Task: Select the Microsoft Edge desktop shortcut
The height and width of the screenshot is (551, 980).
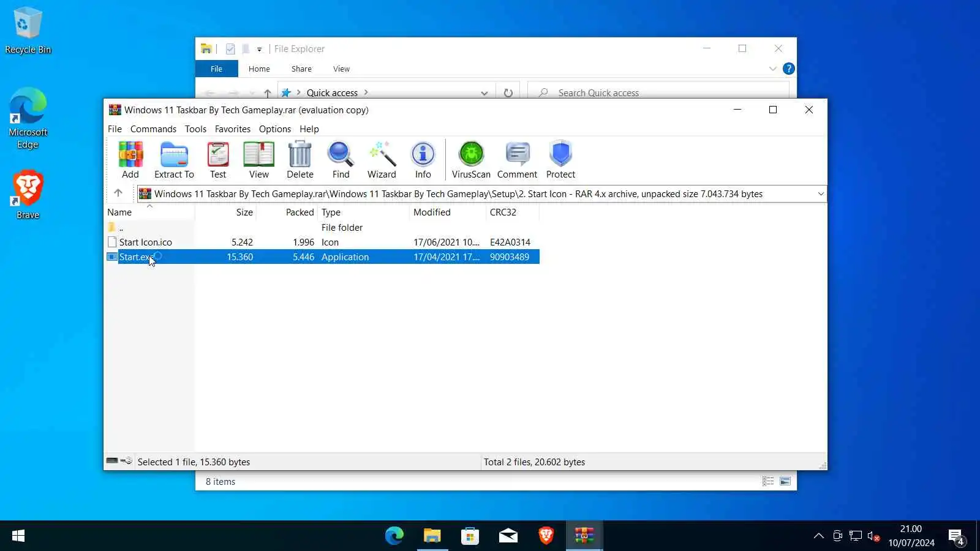Action: click(x=28, y=118)
